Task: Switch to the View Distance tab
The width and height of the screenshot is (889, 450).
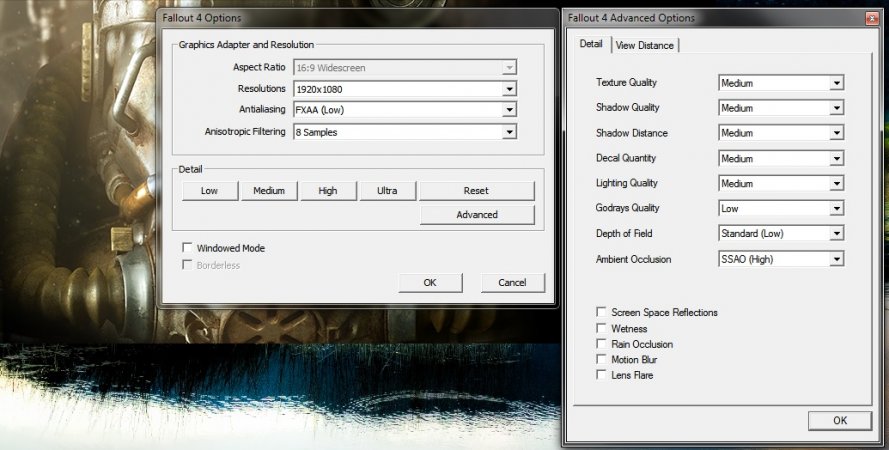Action: click(x=645, y=45)
